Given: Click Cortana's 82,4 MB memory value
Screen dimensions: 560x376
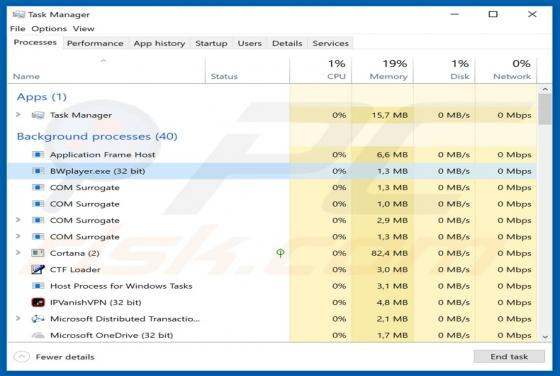Looking at the screenshot, I should point(389,253).
